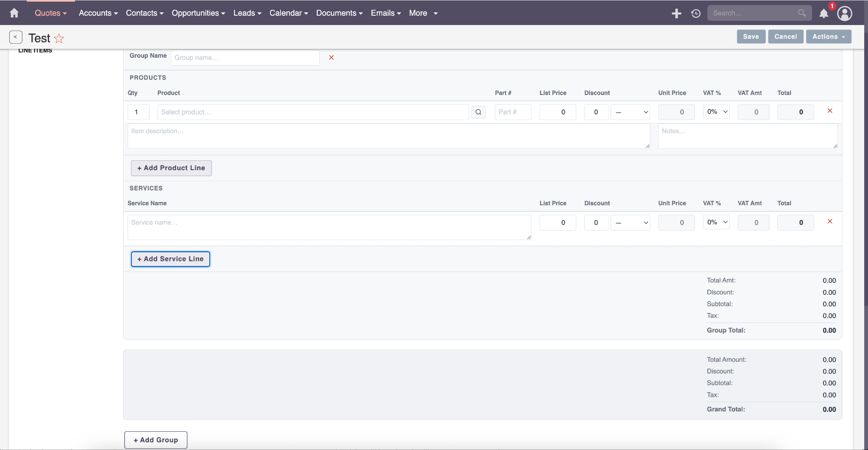This screenshot has width=868, height=450.
Task: Delete the service line row
Action: click(x=829, y=221)
